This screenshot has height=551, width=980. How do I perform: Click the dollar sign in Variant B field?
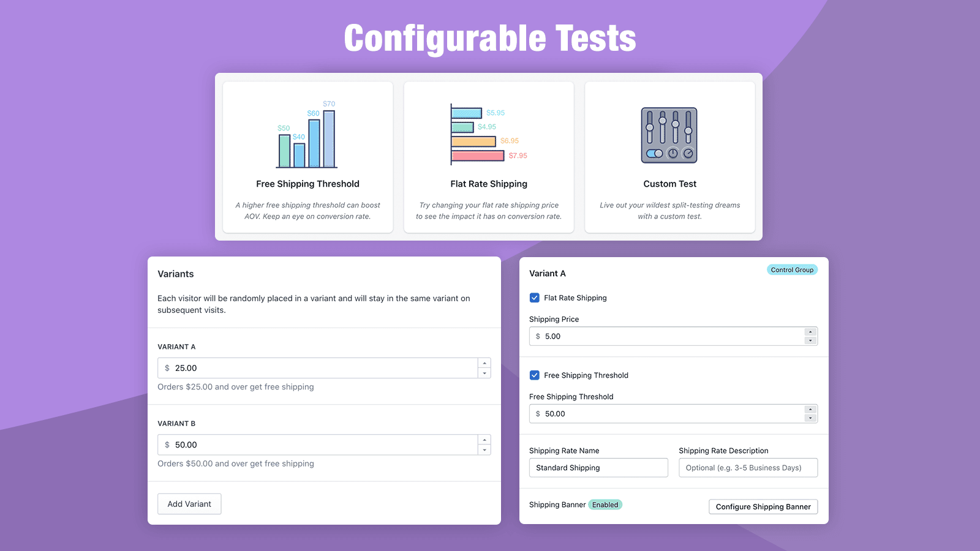pyautogui.click(x=167, y=444)
